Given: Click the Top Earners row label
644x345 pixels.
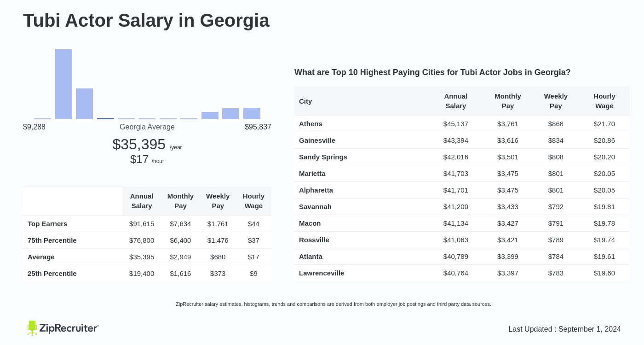Looking at the screenshot, I should pyautogui.click(x=47, y=223).
